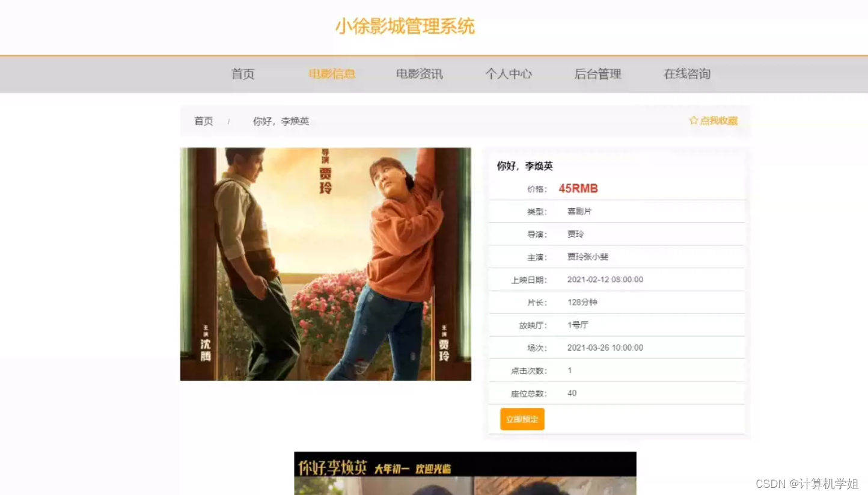Go to 个人中心 personal center
868x495 pixels.
coord(509,74)
